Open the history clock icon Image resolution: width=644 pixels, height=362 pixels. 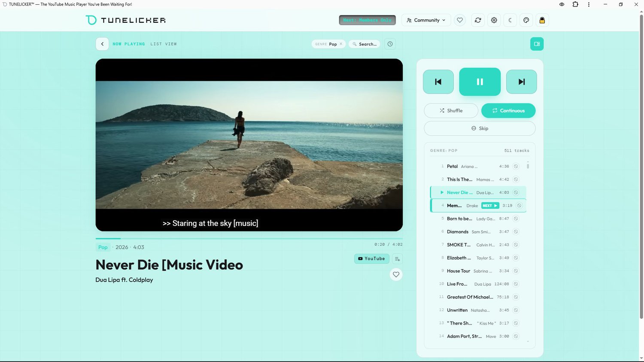coord(390,44)
